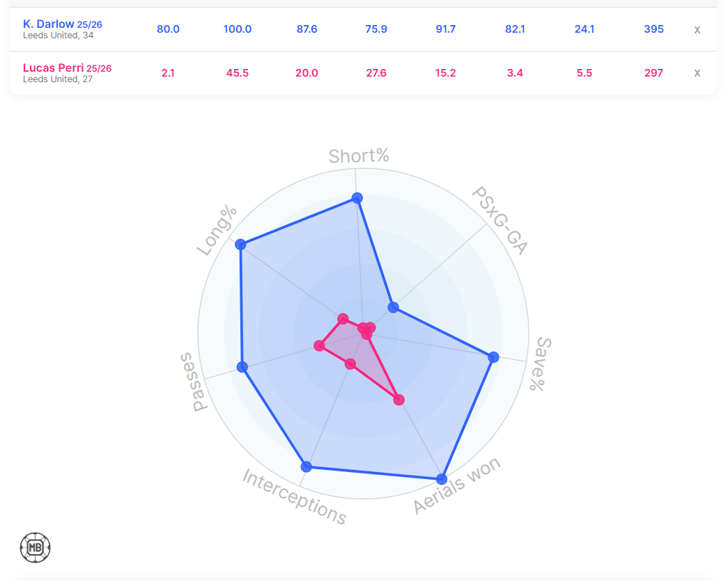Click the Interceptions axis label

pos(294,496)
